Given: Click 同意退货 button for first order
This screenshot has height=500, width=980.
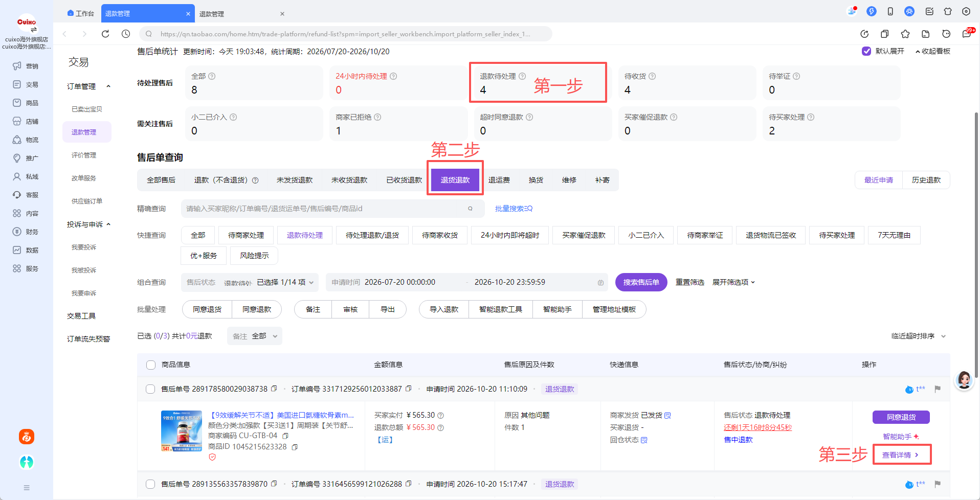Looking at the screenshot, I should coord(901,417).
